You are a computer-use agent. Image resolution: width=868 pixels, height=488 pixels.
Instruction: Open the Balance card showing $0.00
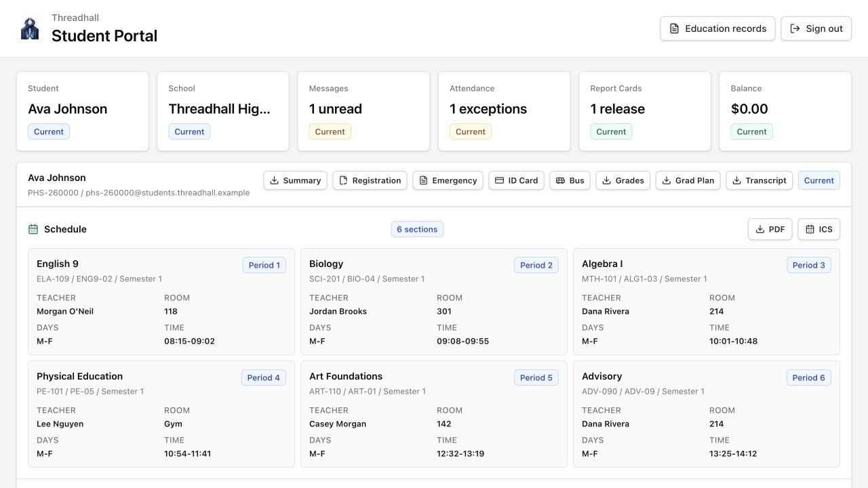[785, 111]
